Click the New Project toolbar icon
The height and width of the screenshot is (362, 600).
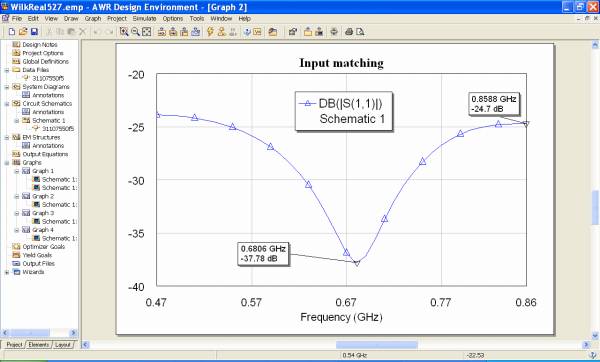[12, 32]
